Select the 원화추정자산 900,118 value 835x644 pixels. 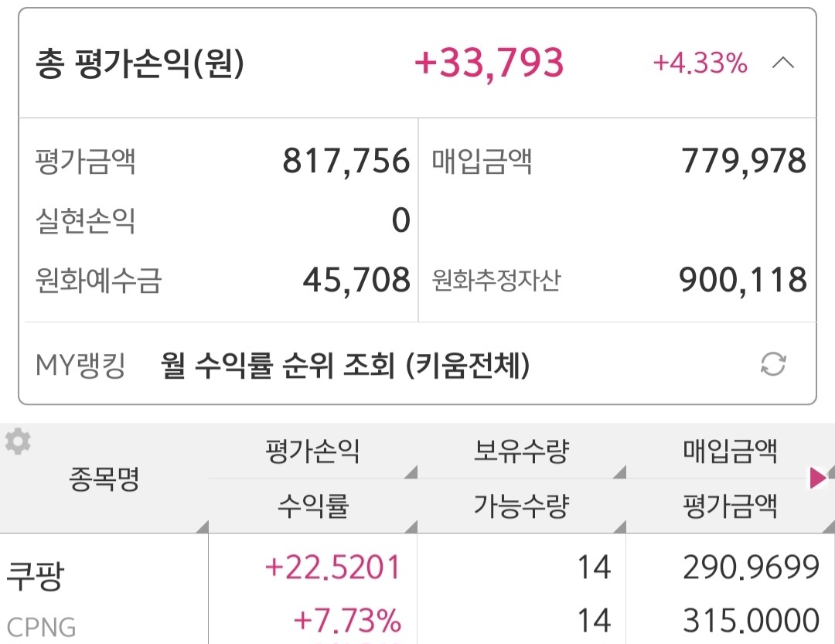tap(742, 280)
